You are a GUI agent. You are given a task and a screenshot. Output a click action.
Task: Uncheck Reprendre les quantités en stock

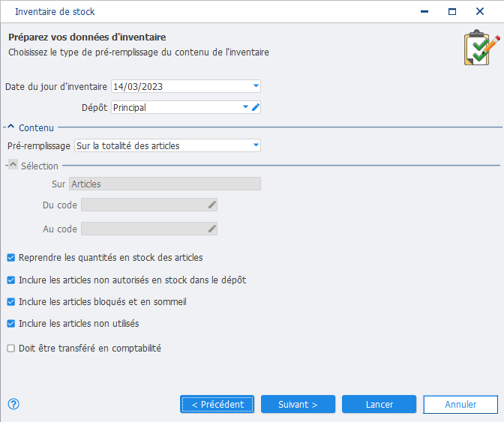11,258
